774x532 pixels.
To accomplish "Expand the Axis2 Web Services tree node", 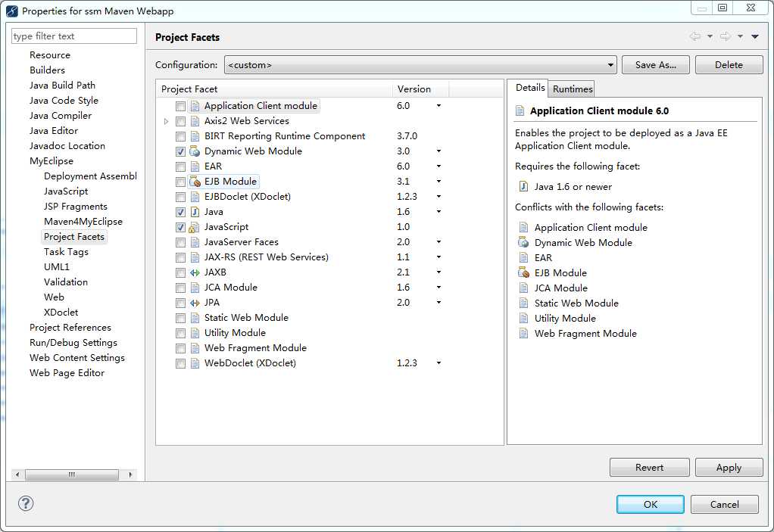I will point(167,121).
